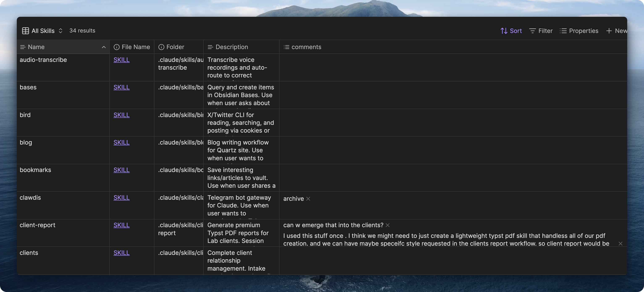Click the plus New button
This screenshot has width=644, height=292.
616,31
